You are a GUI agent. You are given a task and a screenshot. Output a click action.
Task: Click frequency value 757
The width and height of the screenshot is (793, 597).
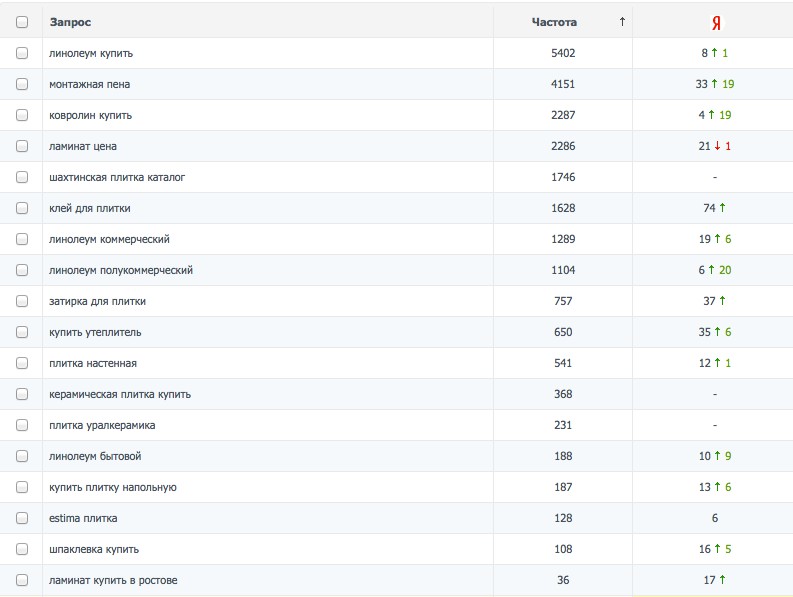point(563,301)
